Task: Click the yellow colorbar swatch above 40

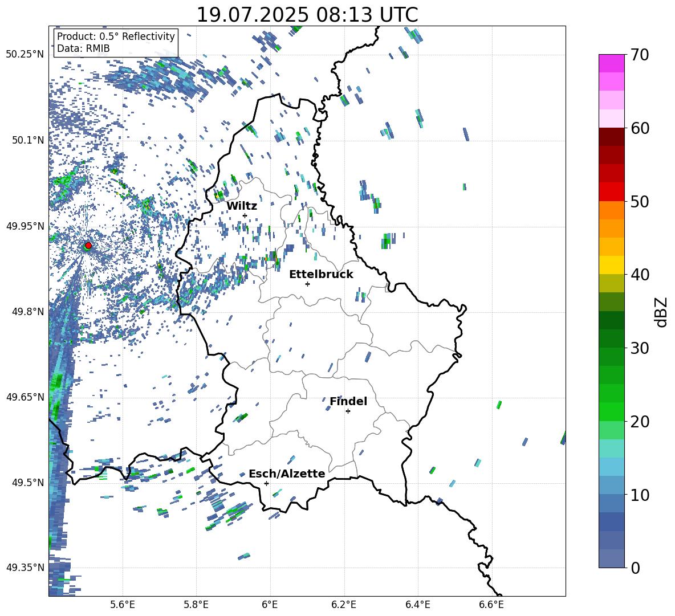Action: (x=611, y=265)
